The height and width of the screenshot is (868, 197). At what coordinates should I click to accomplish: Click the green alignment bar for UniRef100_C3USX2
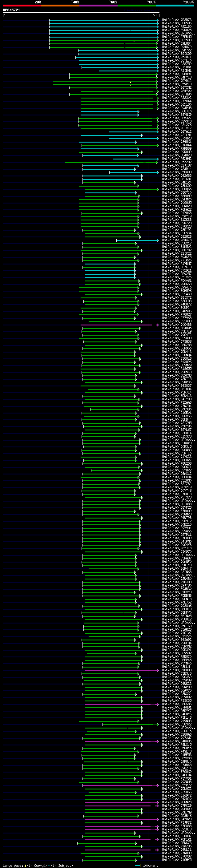click(x=130, y=724)
